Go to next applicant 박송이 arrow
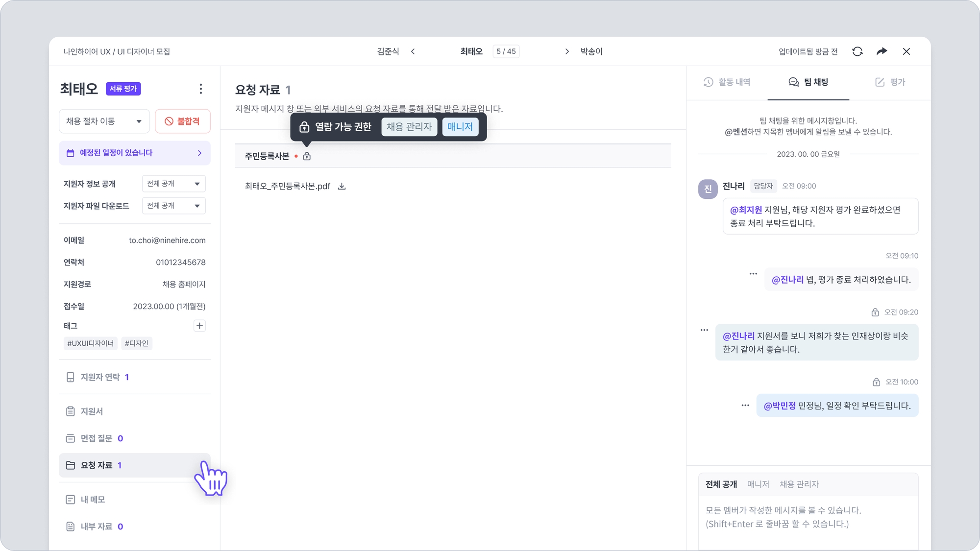The image size is (980, 551). click(x=567, y=51)
